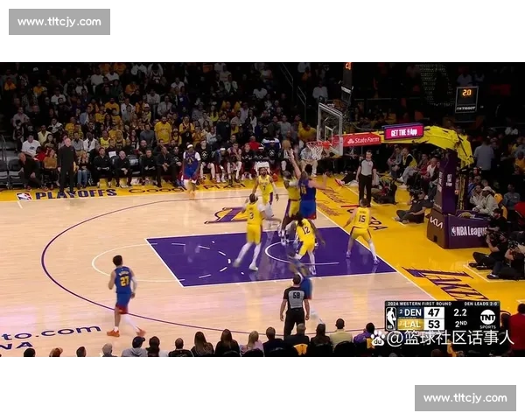The width and height of the screenshot is (525, 420).
Task: Click the Kia logo on the courtside board
Action: click(x=436, y=222)
